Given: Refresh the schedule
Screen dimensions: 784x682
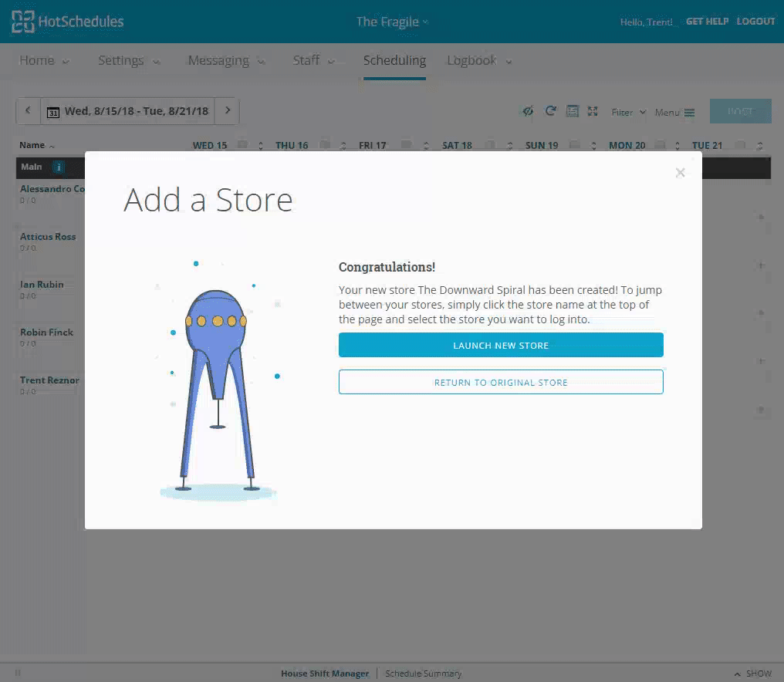Looking at the screenshot, I should pos(550,111).
